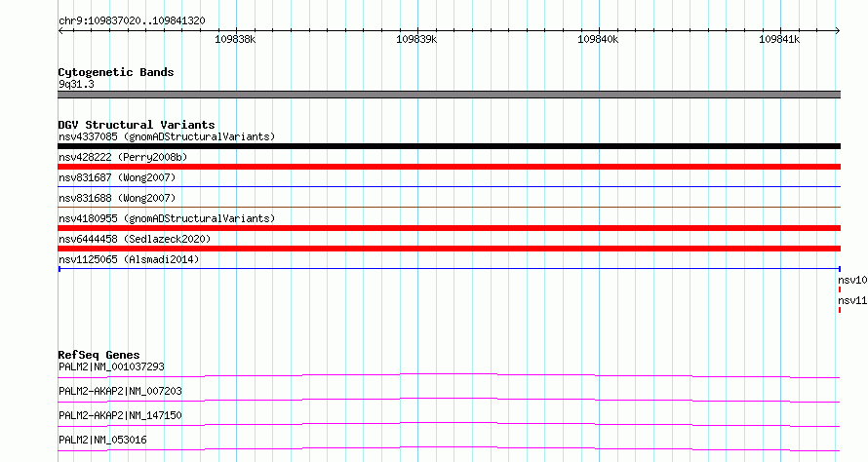Select the Cytogenetic Bands track title

click(116, 72)
